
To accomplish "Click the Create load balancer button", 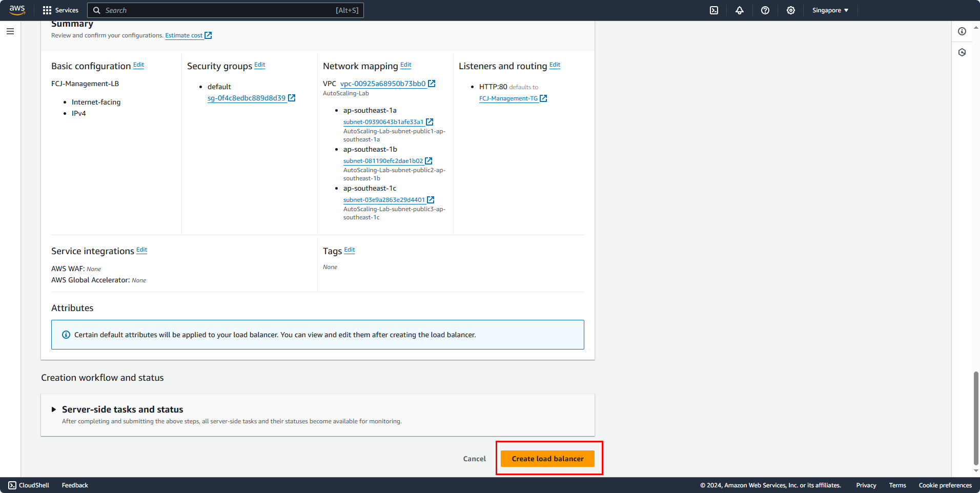I will 548,459.
